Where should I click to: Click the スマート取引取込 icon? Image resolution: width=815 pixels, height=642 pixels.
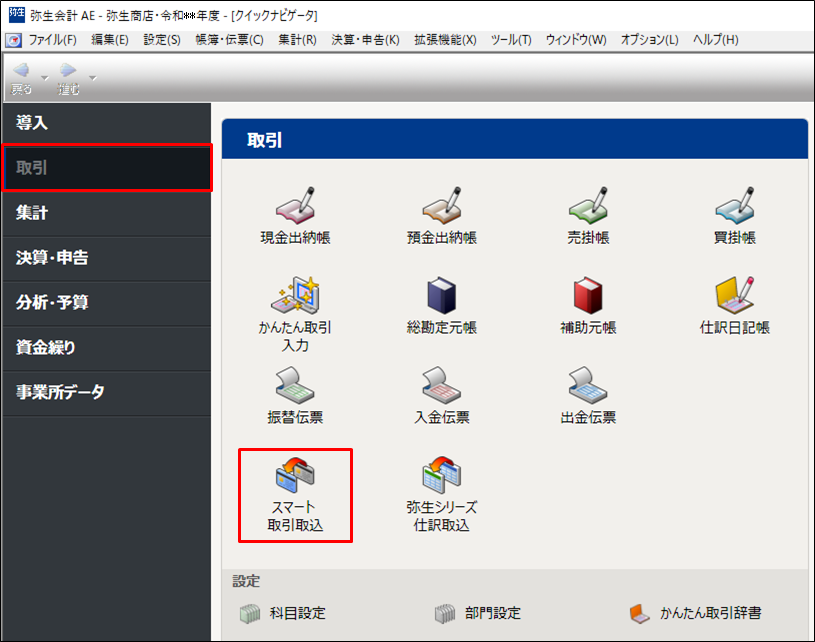click(x=295, y=493)
